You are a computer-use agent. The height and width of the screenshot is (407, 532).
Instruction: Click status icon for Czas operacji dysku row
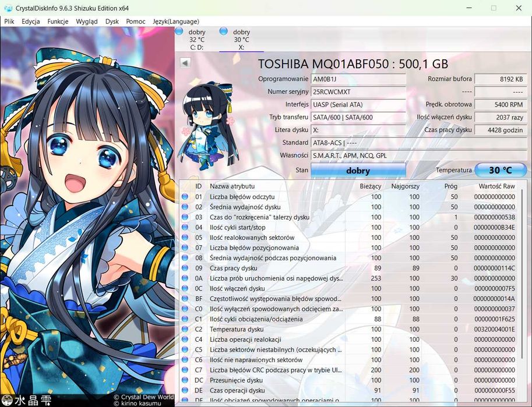[185, 390]
